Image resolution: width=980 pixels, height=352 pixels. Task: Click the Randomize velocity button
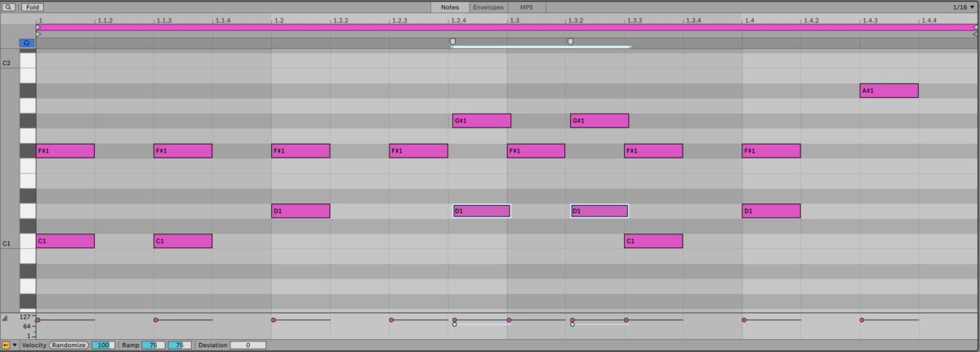[x=69, y=345]
